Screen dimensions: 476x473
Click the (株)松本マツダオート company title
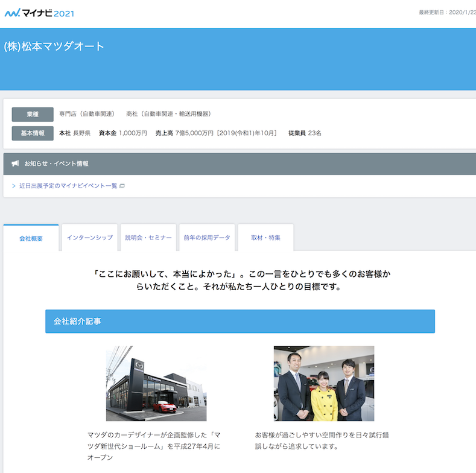pyautogui.click(x=54, y=46)
